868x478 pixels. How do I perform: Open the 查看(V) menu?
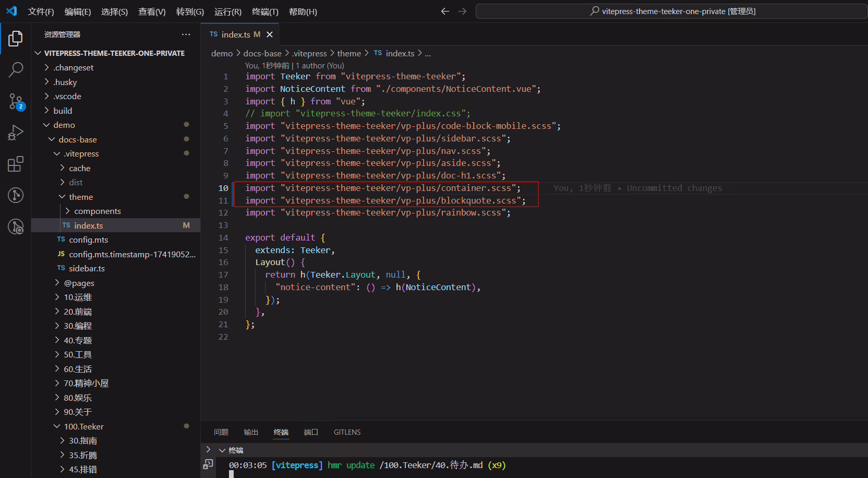click(x=152, y=11)
